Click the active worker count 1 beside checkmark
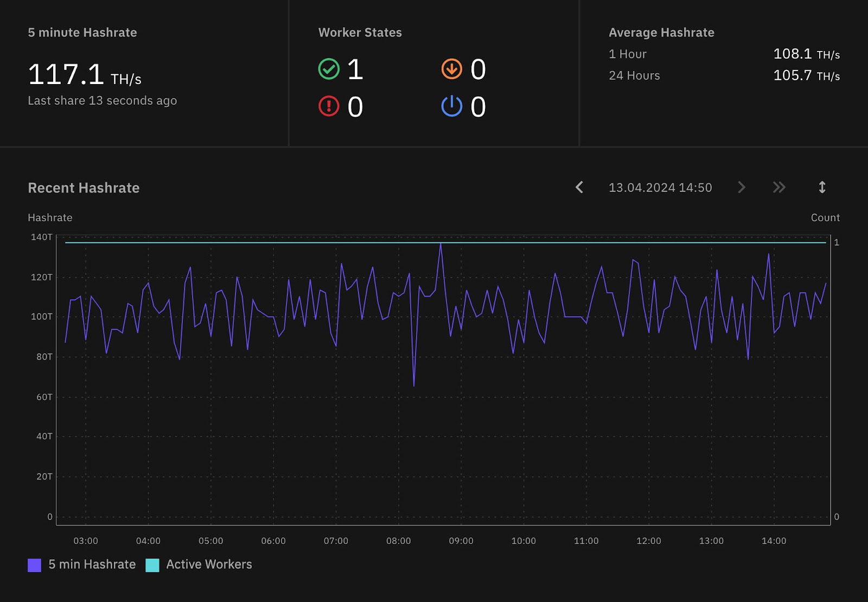Viewport: 868px width, 602px height. [x=355, y=69]
